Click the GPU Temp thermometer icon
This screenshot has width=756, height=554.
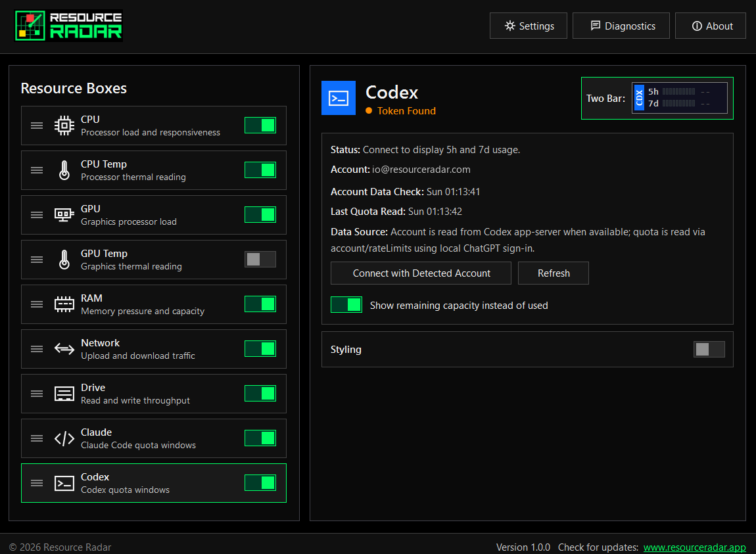(64, 260)
